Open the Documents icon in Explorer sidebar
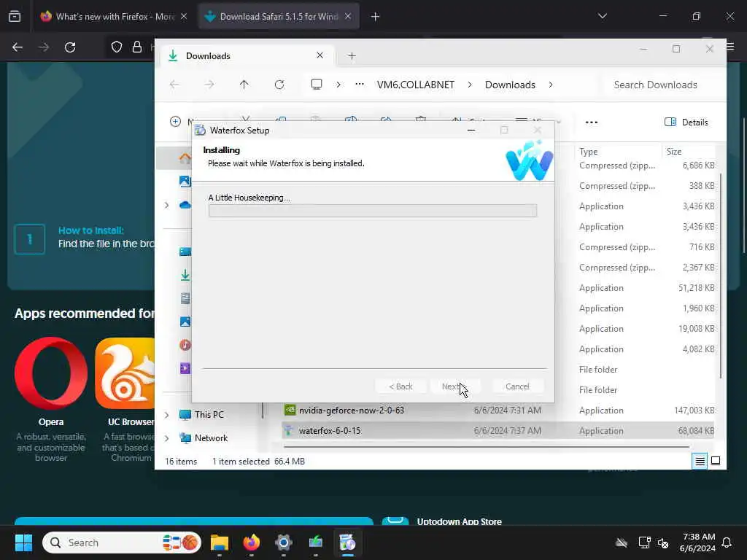Viewport: 747px width, 560px height. [185, 298]
